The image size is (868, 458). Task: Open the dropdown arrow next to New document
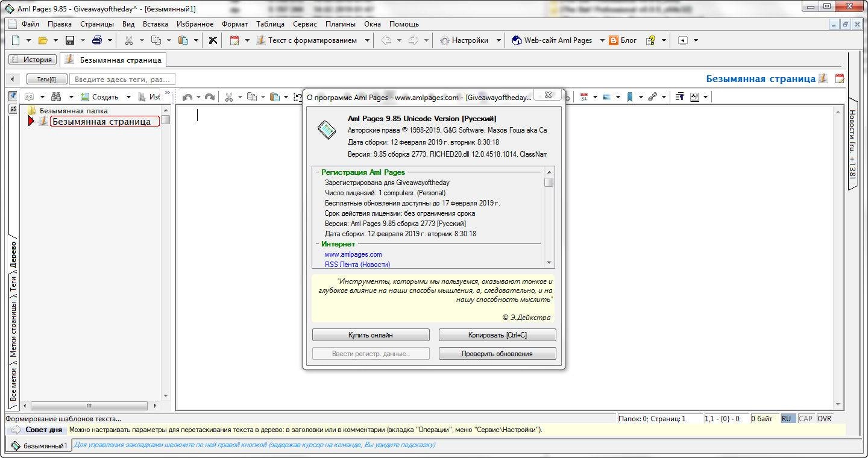click(x=28, y=40)
